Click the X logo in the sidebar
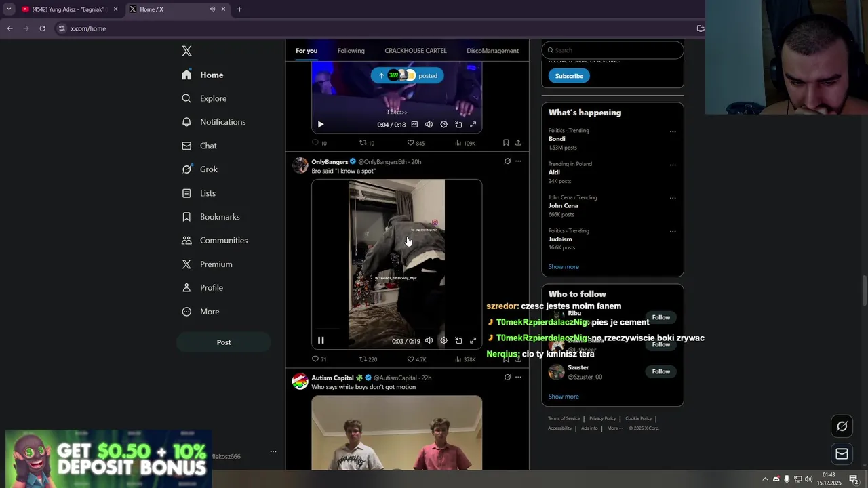 [186, 51]
